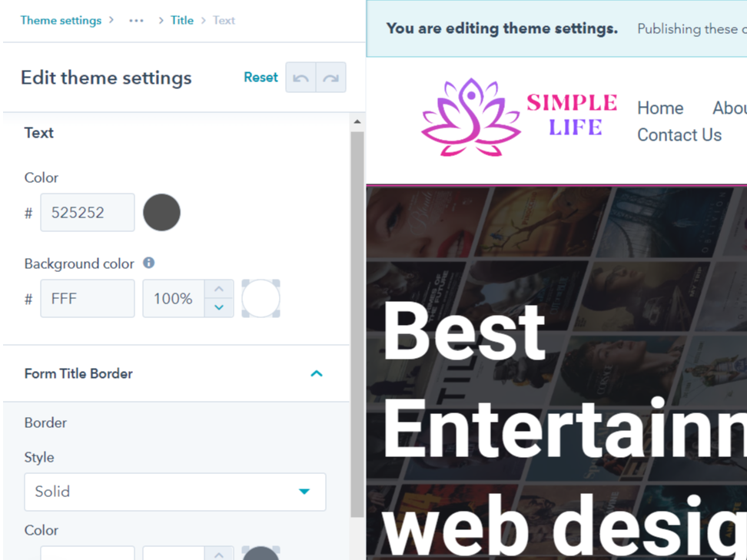Open the Background color info tooltip
Image resolution: width=747 pixels, height=560 pixels.
148,263
